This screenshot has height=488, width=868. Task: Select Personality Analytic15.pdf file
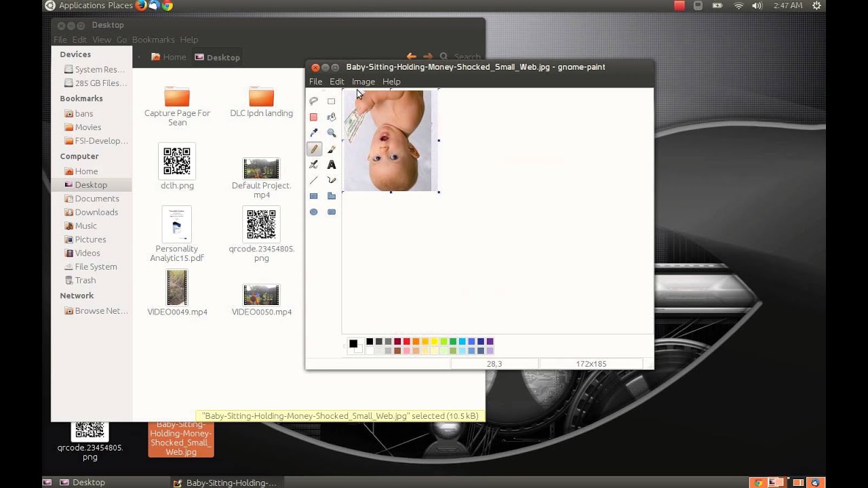(177, 234)
